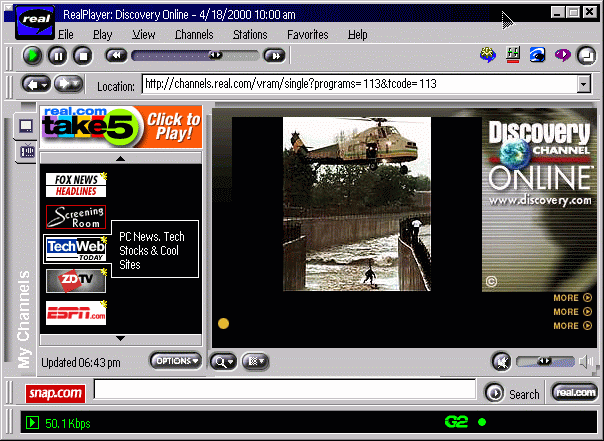Click the green Play button
The height and width of the screenshot is (441, 604).
coord(32,56)
